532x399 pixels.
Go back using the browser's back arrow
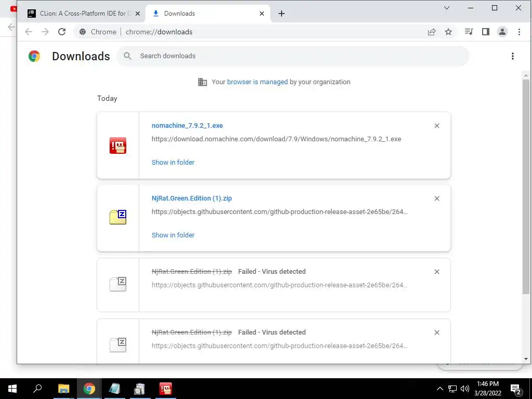click(x=29, y=32)
